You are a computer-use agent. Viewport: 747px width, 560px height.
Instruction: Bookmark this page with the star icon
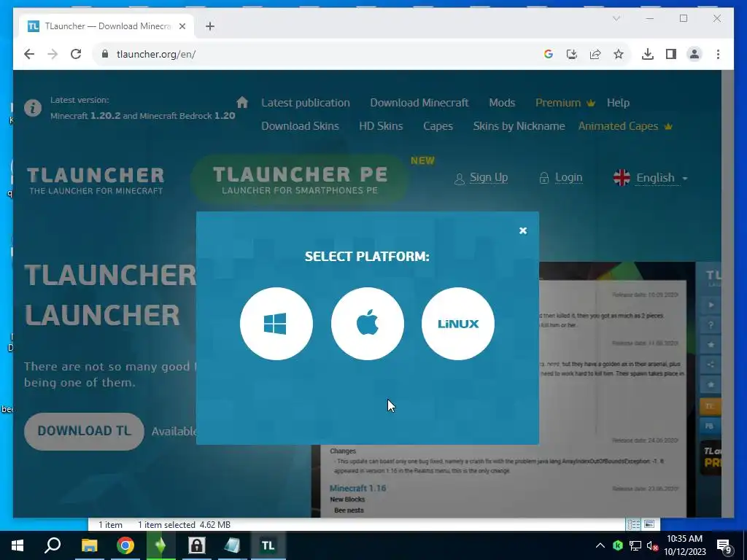pos(619,54)
